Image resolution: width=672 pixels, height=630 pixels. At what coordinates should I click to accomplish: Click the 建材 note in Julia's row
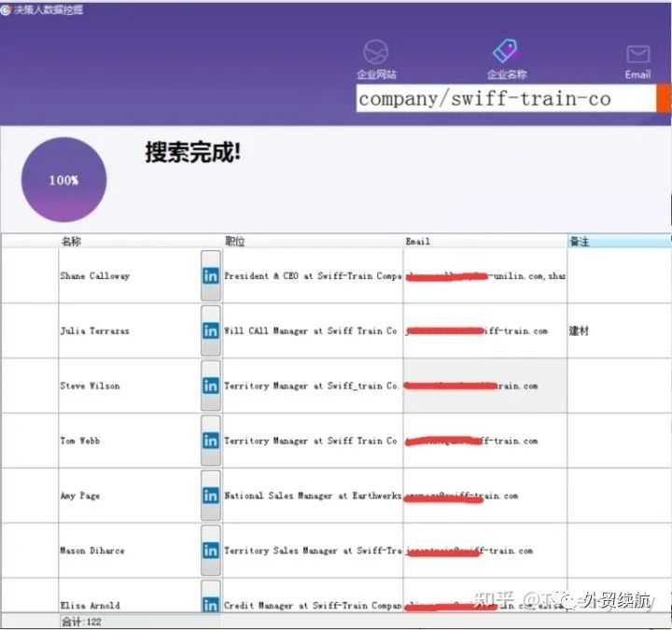click(x=579, y=330)
